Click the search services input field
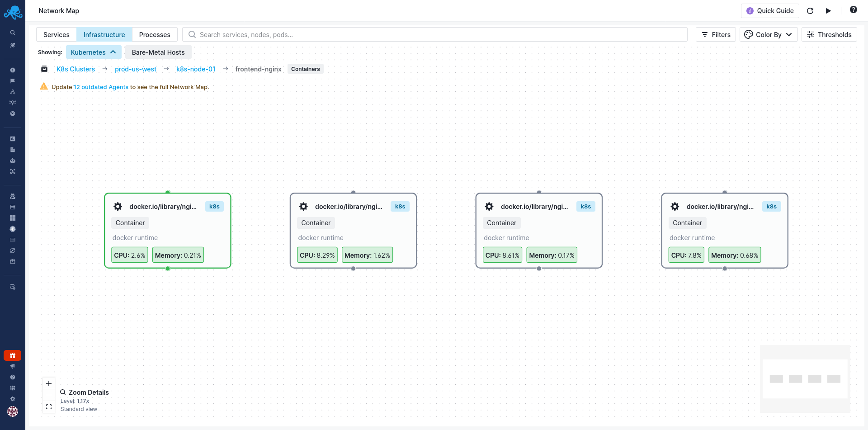The width and height of the screenshot is (868, 430). (x=434, y=35)
